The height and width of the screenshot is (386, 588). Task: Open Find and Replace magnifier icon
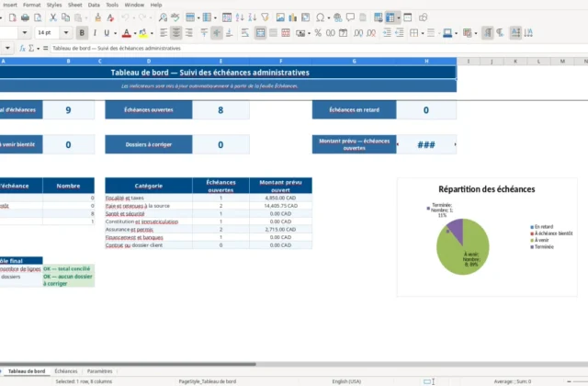pos(163,17)
